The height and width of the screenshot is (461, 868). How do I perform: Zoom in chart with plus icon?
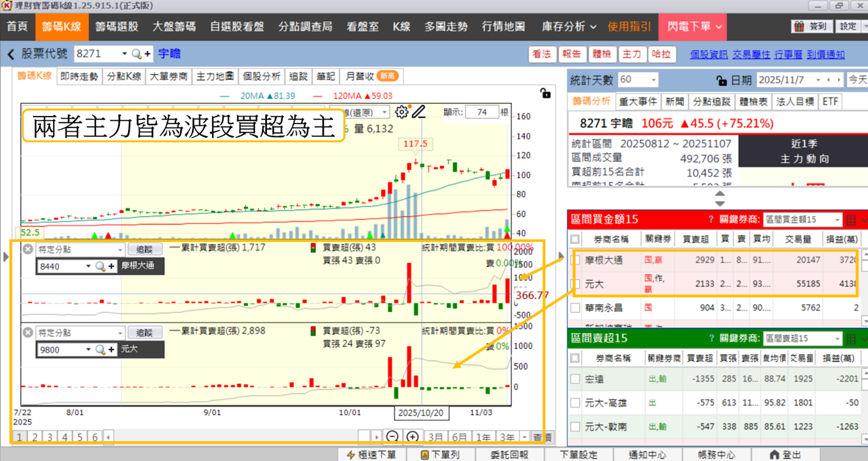(x=413, y=437)
